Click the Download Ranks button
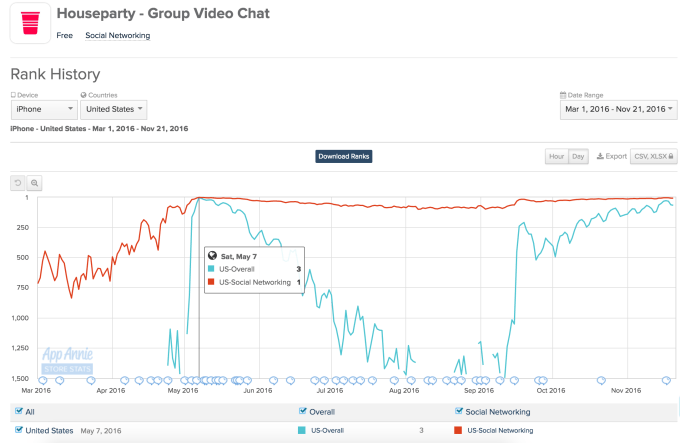Screen dimensions: 680x443 (x=344, y=157)
